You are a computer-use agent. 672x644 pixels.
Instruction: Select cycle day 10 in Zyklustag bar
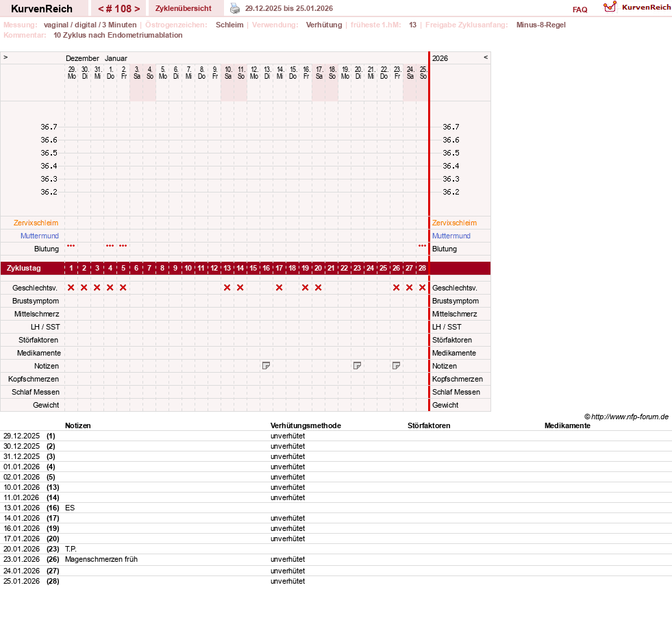(188, 268)
